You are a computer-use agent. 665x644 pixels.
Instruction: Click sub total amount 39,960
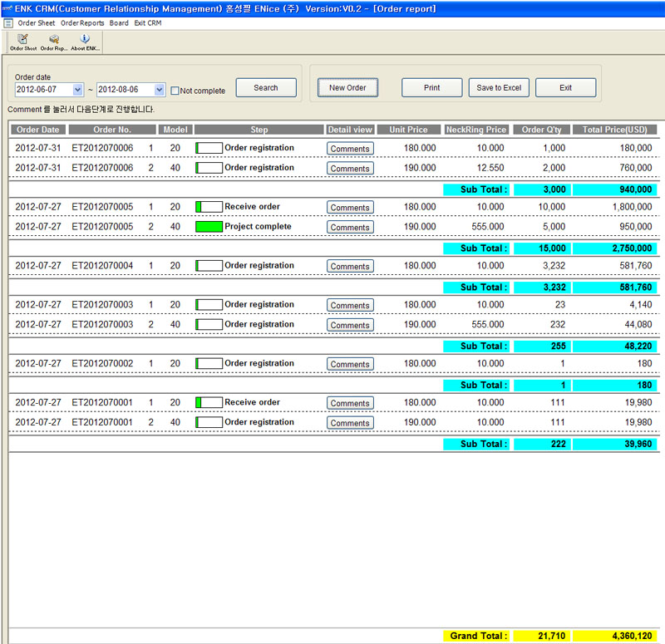[x=615, y=445]
